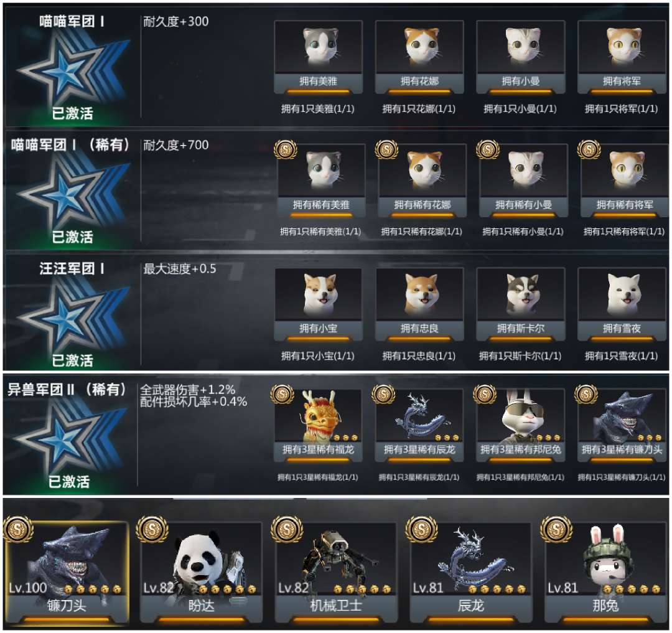Click the 拥有3星稀有福龙 golden dragon icon
The width and height of the screenshot is (672, 633).
pos(319,425)
